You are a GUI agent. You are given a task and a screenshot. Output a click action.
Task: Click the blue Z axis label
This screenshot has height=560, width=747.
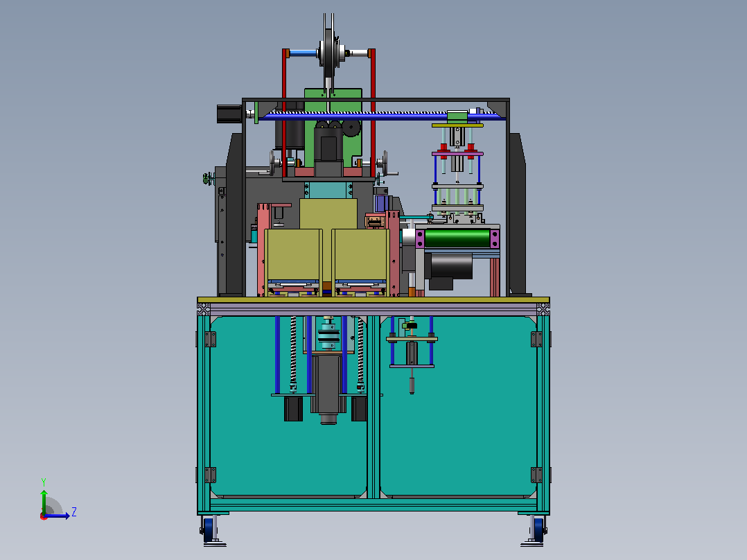pyautogui.click(x=74, y=512)
